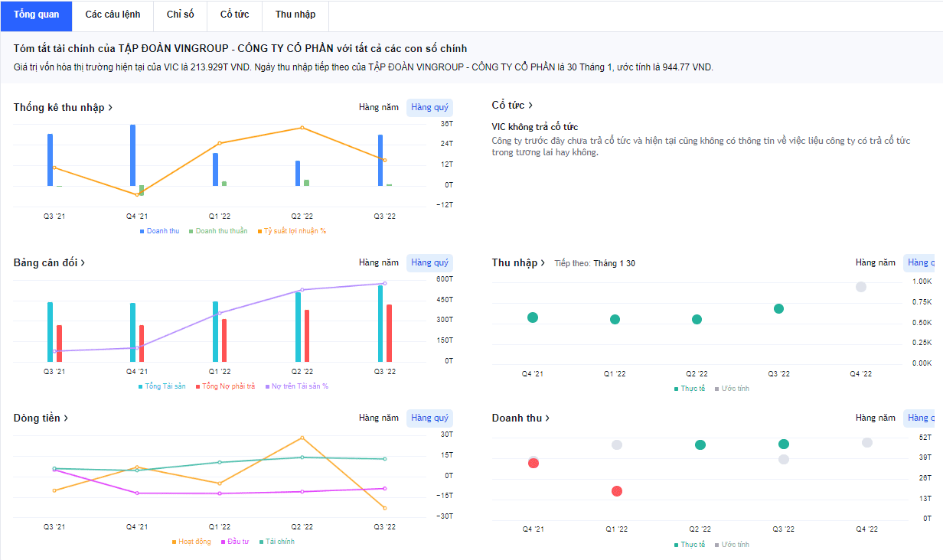Set Thống kê thu nhập chart to Hàng năm
The image size is (943, 560).
tap(379, 107)
